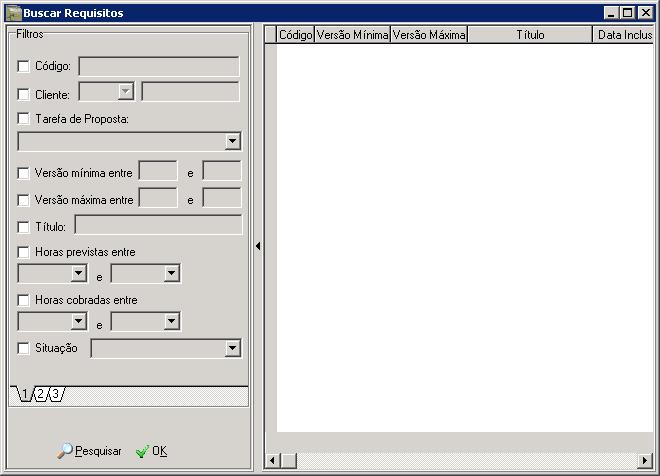The width and height of the screenshot is (660, 476).
Task: Expand the Situação dropdown
Action: [232, 348]
